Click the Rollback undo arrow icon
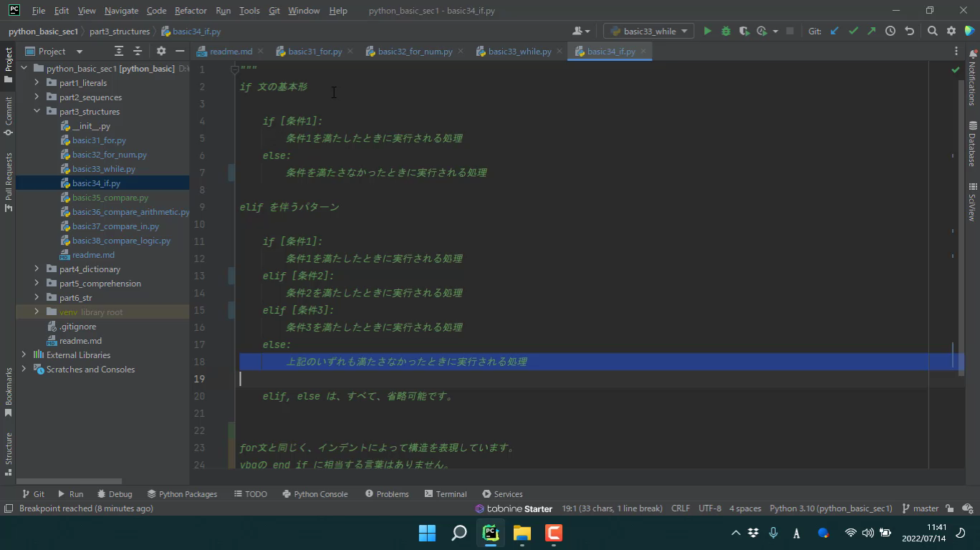 point(909,31)
